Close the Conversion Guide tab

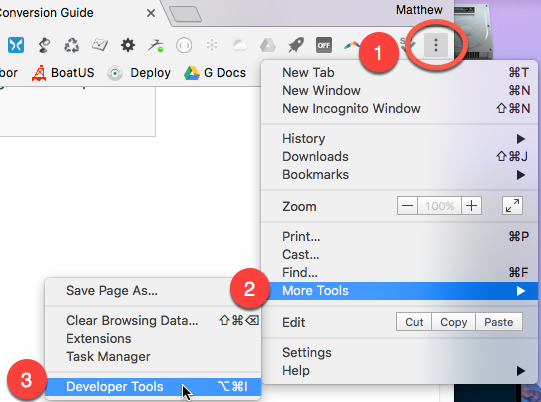[151, 13]
